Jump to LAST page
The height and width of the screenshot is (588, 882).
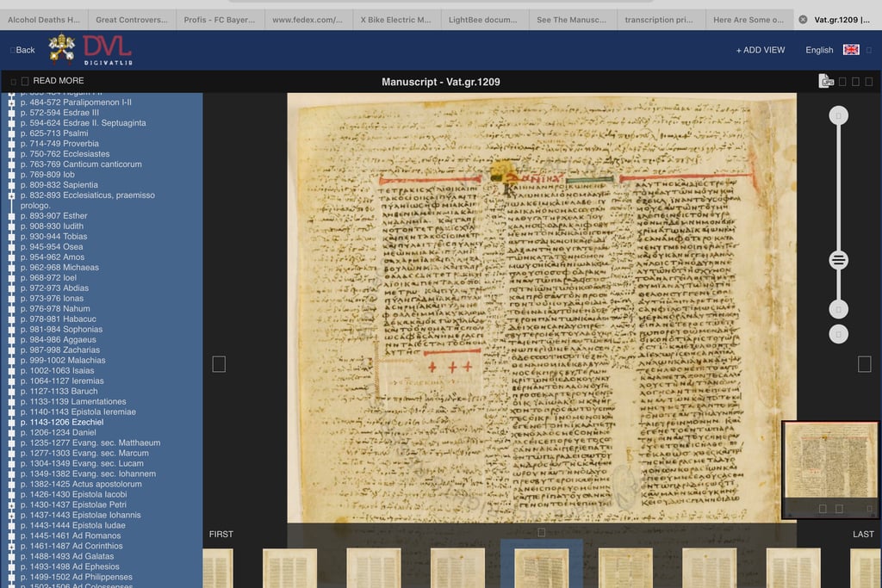coord(863,534)
